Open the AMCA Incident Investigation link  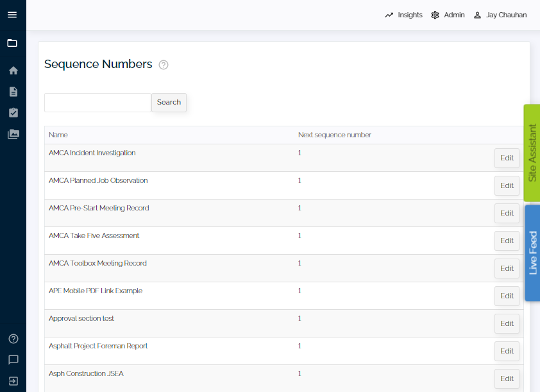pos(92,153)
